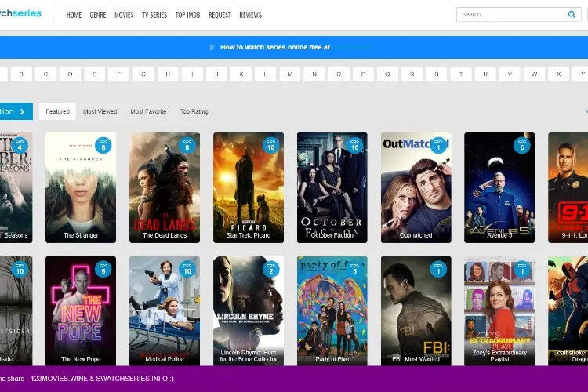Image resolution: width=588 pixels, height=392 pixels.
Task: Filter by letter T
Action: click(461, 74)
